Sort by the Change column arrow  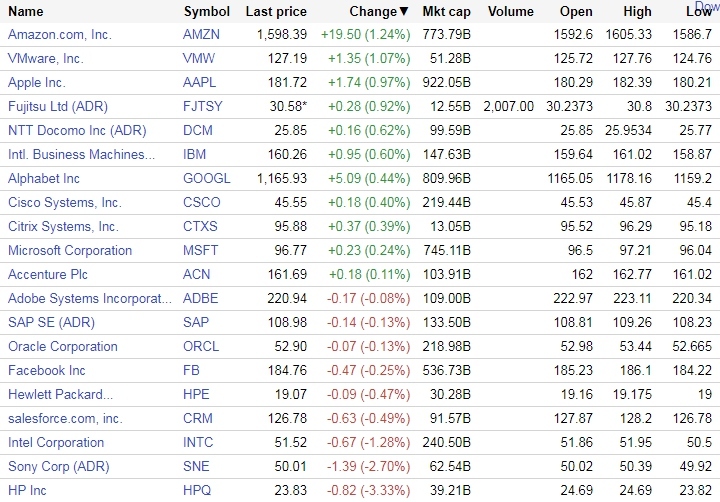click(x=403, y=12)
